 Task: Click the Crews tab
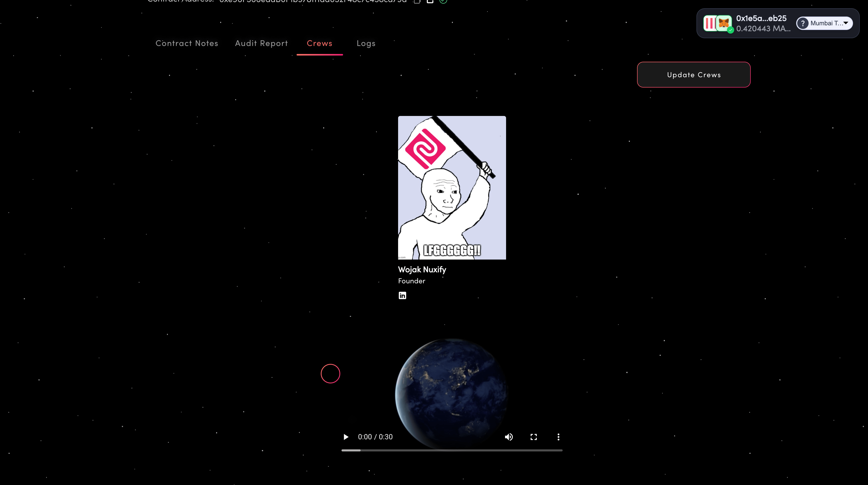pyautogui.click(x=320, y=43)
